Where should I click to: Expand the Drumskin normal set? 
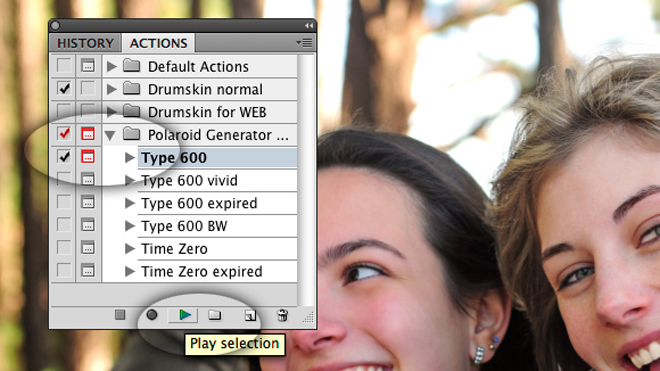112,89
